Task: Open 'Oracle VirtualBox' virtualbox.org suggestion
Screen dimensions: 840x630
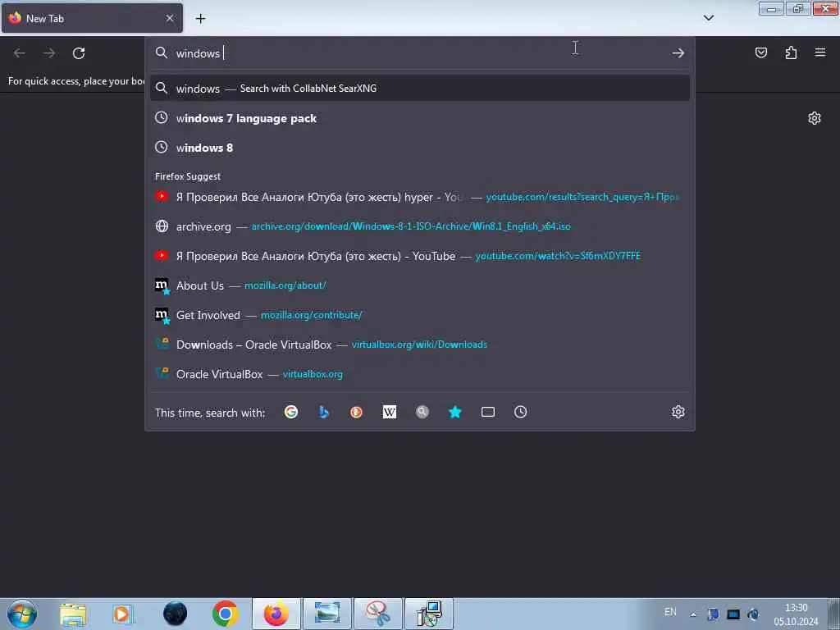Action: [420, 374]
